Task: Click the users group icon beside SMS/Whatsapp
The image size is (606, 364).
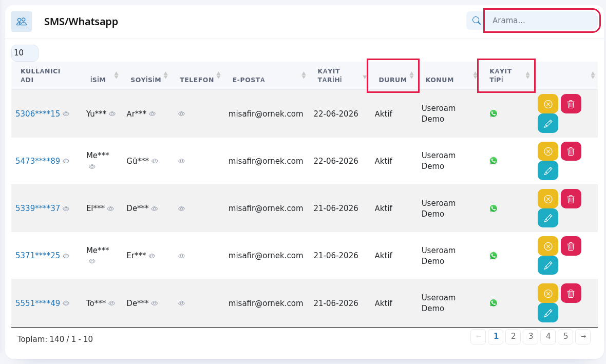Action: click(x=22, y=21)
